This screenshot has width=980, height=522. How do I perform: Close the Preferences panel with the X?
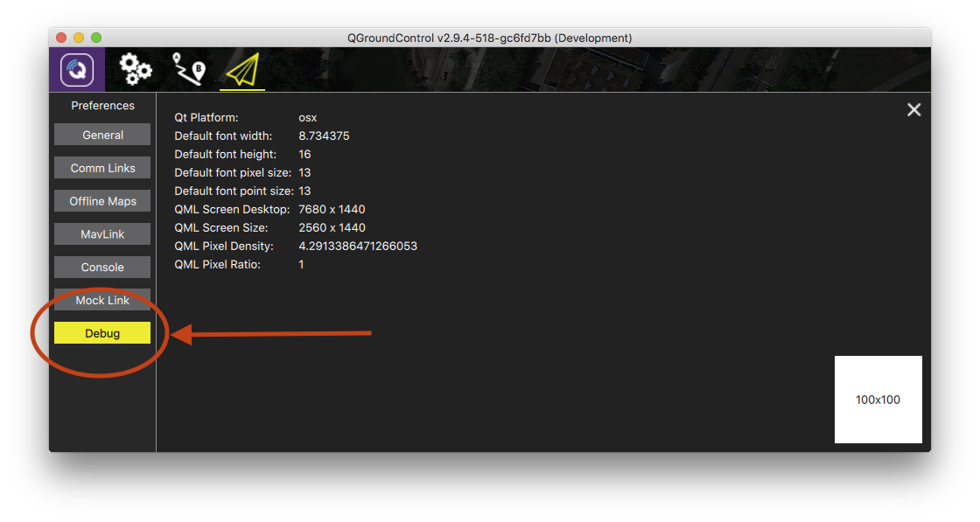pyautogui.click(x=913, y=110)
